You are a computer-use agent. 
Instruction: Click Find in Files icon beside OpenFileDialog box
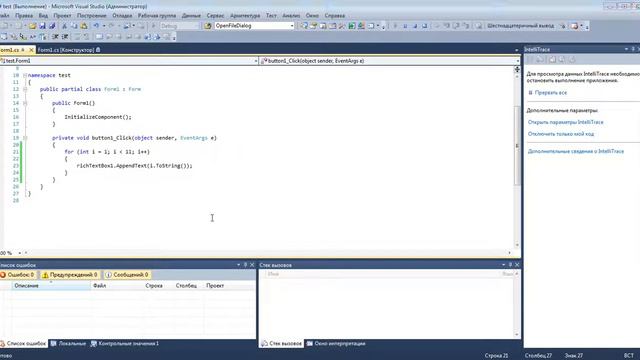(208, 26)
